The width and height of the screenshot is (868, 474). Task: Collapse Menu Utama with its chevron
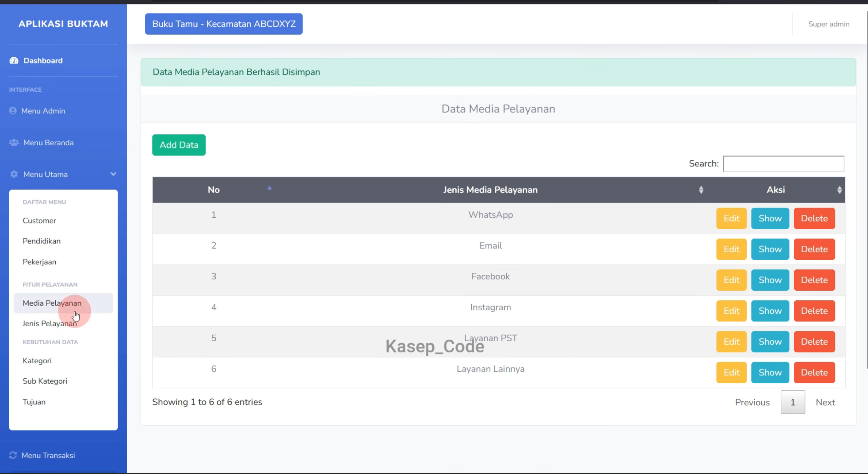113,174
